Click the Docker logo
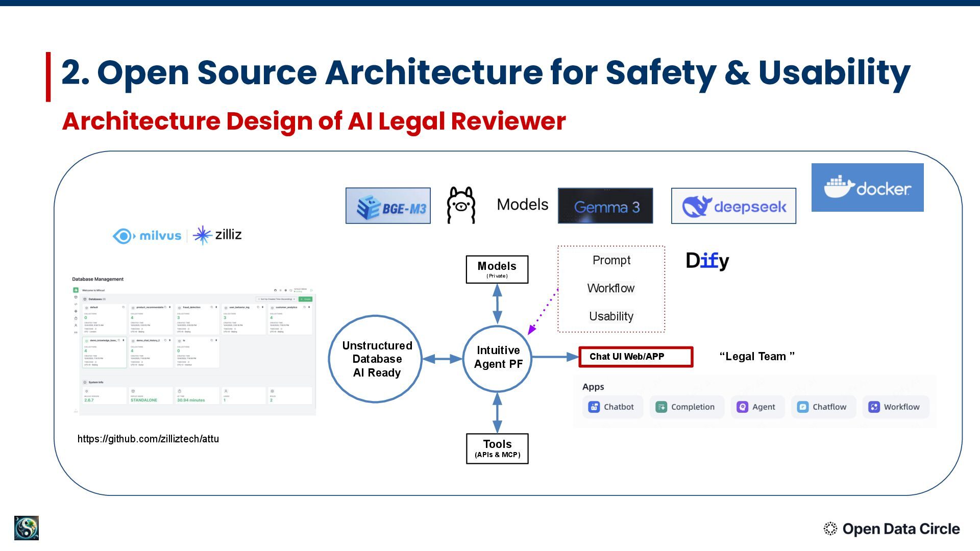The width and height of the screenshot is (980, 551). click(867, 187)
